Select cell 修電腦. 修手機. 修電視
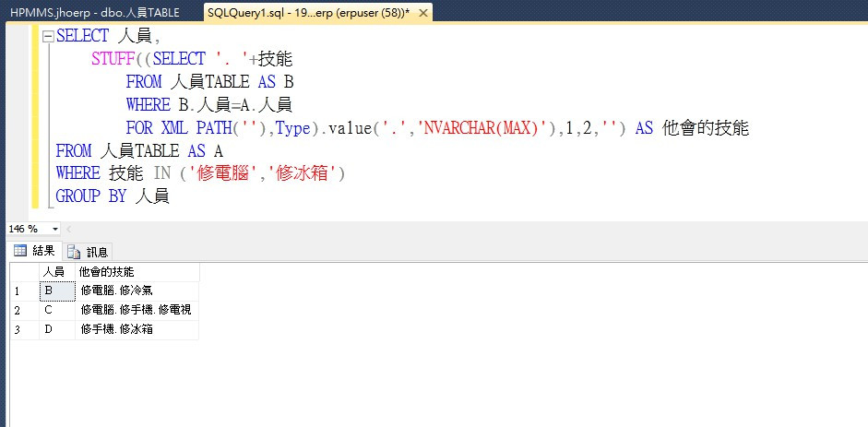 [137, 310]
